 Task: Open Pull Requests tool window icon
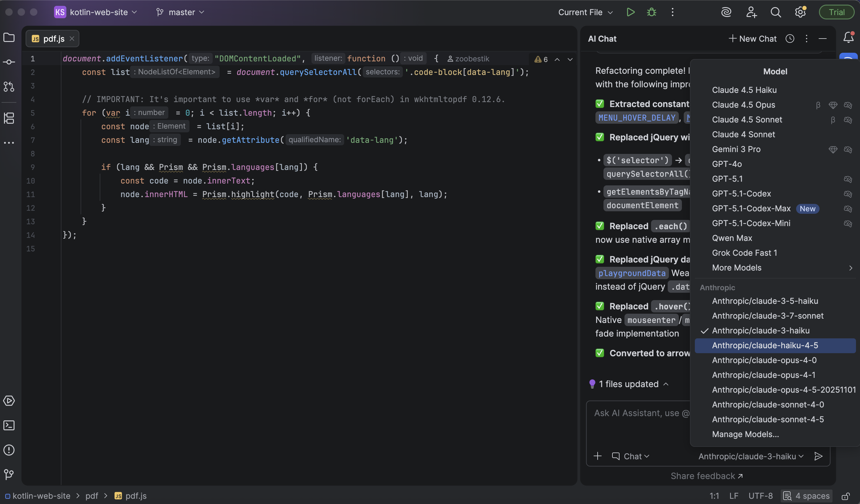[9, 87]
